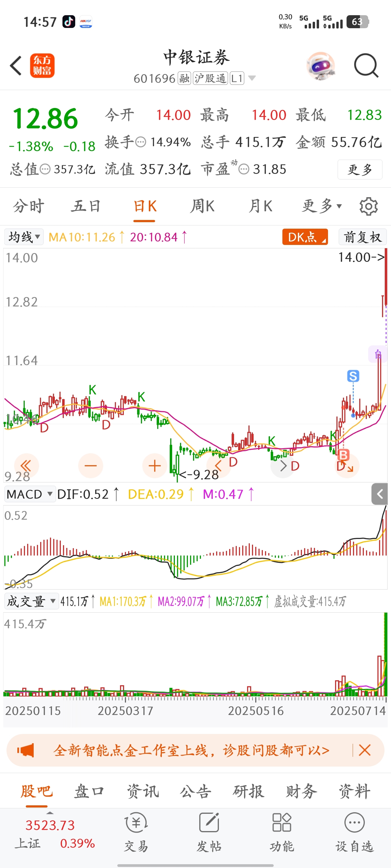The image size is (391, 868).
Task: Open stock search magnifier icon
Action: point(366,65)
